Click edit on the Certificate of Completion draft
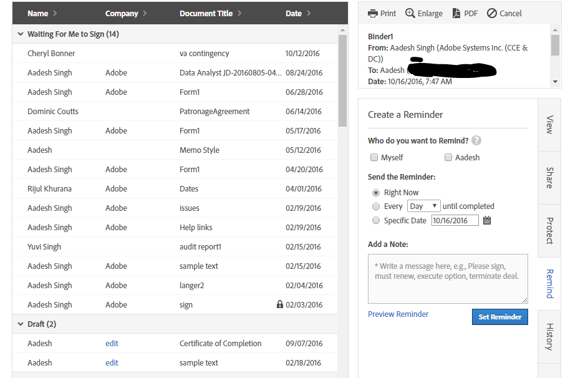 click(x=112, y=343)
